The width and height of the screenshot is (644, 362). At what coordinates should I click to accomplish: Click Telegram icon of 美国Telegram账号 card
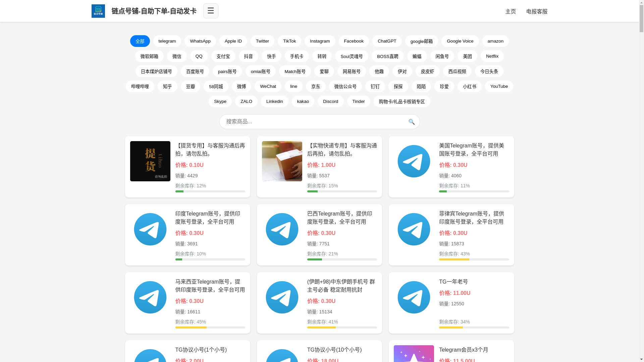coord(414,161)
